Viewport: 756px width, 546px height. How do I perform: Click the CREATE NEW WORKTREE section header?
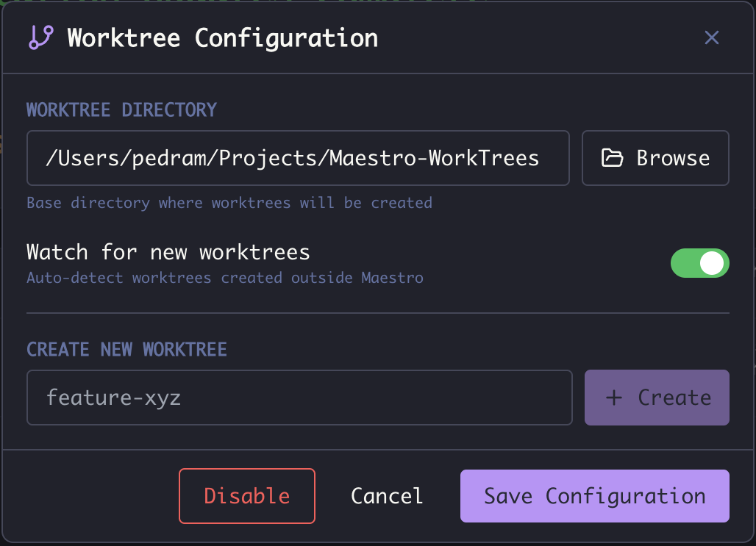[126, 349]
